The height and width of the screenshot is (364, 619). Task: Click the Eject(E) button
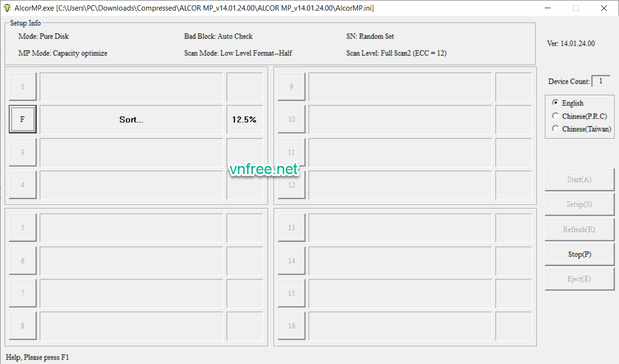579,279
